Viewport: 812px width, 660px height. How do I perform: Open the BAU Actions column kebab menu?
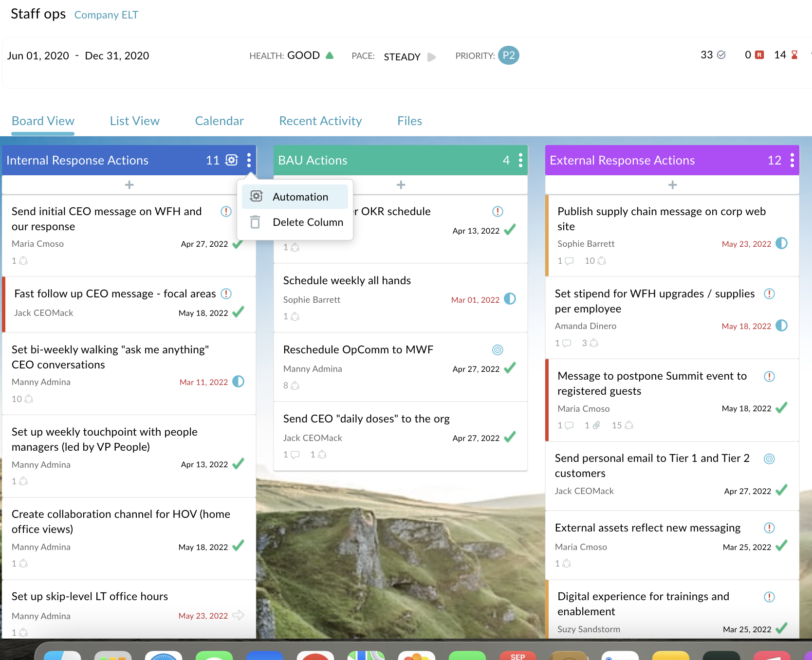point(520,160)
